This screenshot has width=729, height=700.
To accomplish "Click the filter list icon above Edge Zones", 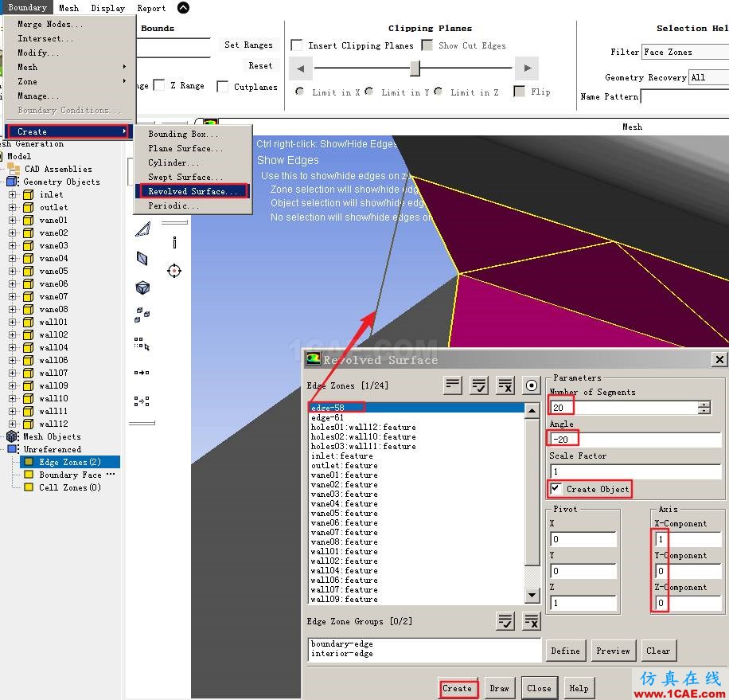I will (x=452, y=385).
